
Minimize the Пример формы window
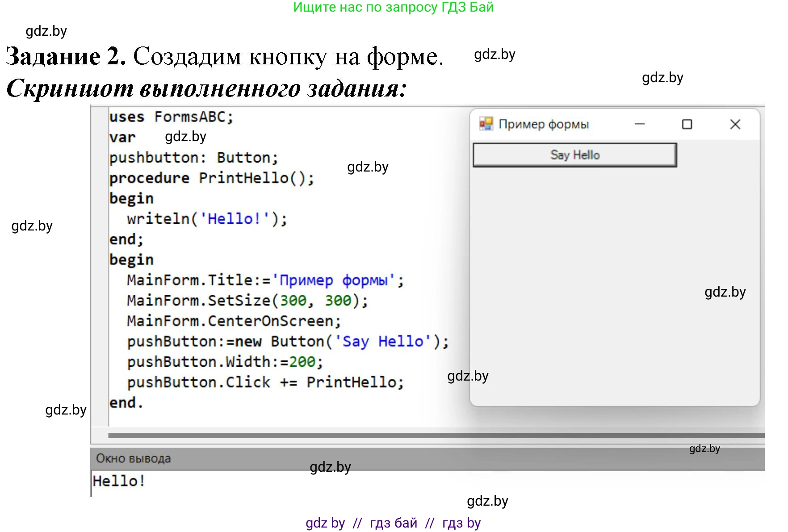click(x=640, y=124)
